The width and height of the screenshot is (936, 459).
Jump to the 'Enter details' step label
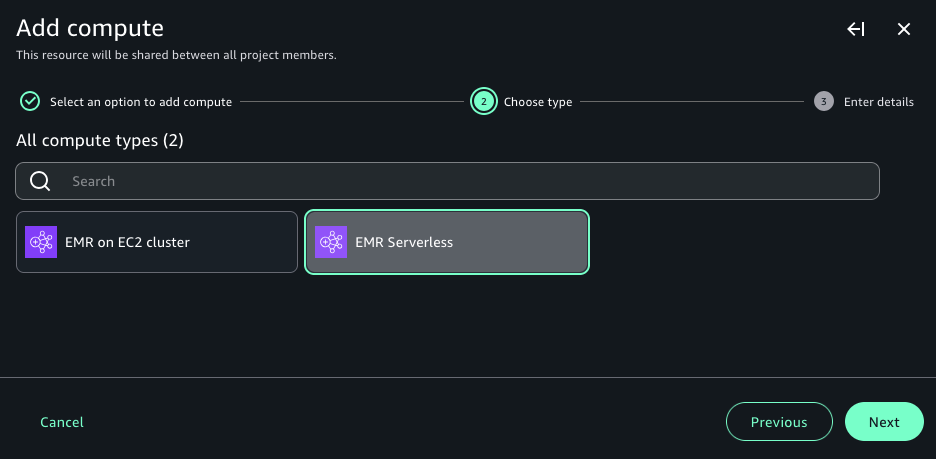[x=878, y=102]
